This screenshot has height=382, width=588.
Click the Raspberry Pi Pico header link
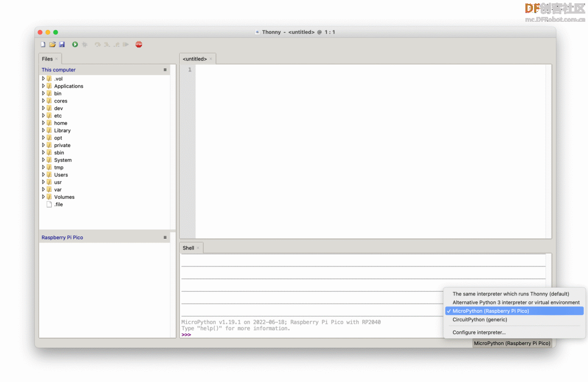pos(62,238)
